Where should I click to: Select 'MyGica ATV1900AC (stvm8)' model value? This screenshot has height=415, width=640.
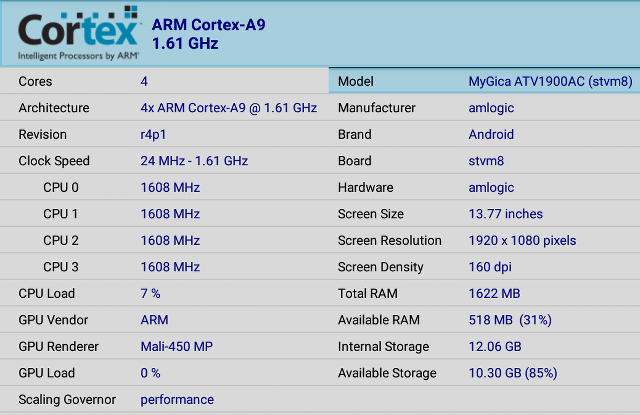pyautogui.click(x=551, y=82)
